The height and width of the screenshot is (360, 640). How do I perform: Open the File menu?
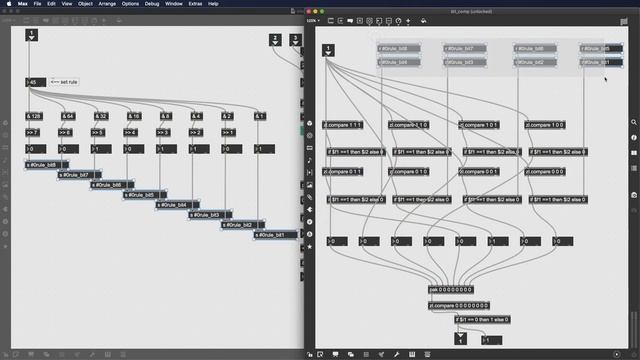point(37,4)
